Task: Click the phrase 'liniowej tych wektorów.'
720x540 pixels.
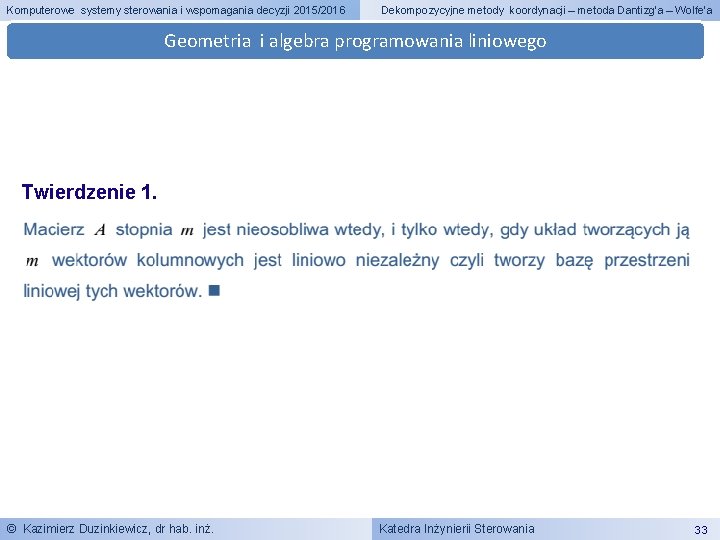Action: point(113,291)
